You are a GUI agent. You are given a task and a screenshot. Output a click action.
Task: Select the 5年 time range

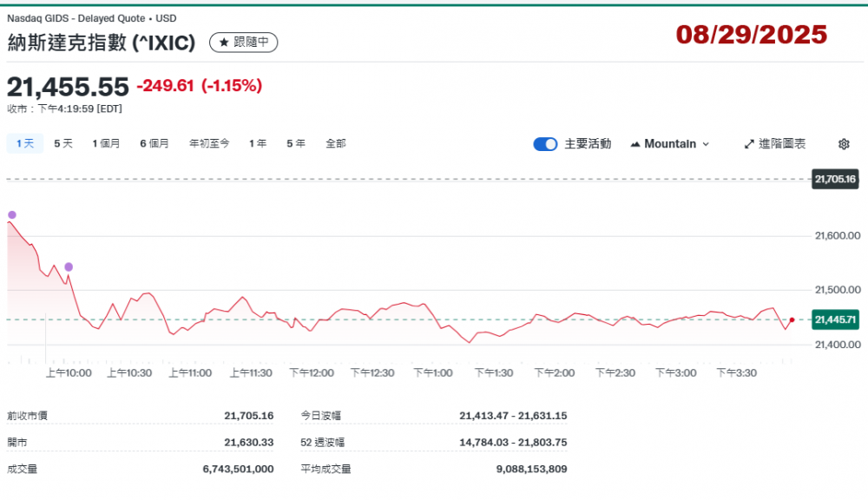(296, 143)
